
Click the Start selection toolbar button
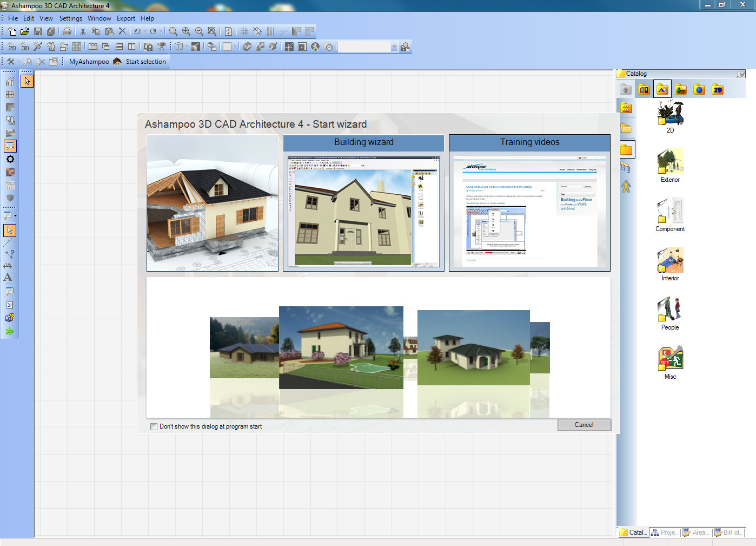(145, 62)
